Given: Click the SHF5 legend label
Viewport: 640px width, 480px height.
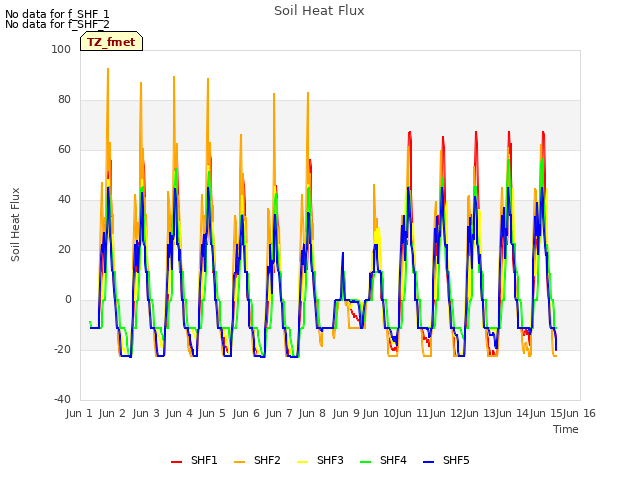Looking at the screenshot, I should [x=456, y=460].
